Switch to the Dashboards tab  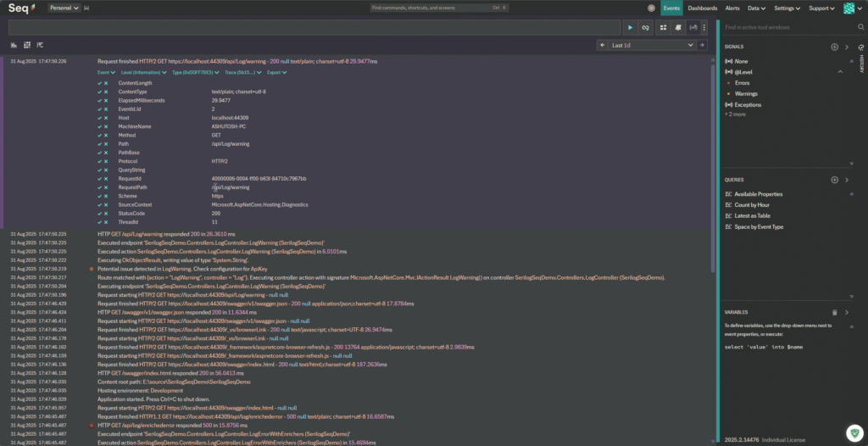pos(702,8)
